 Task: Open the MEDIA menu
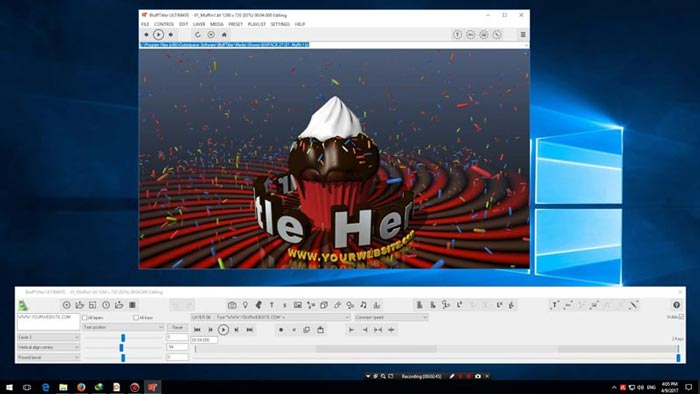(x=217, y=24)
